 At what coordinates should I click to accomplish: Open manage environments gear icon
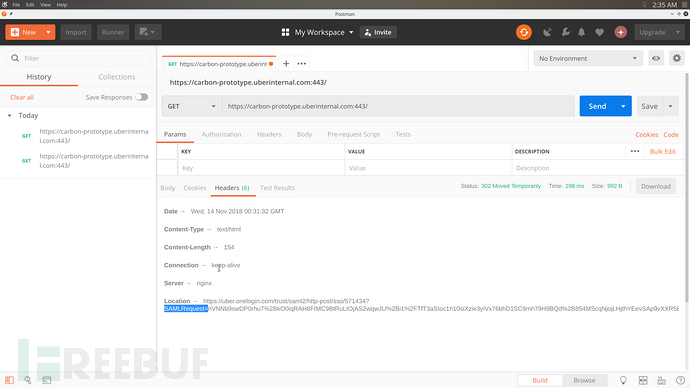[x=677, y=58]
